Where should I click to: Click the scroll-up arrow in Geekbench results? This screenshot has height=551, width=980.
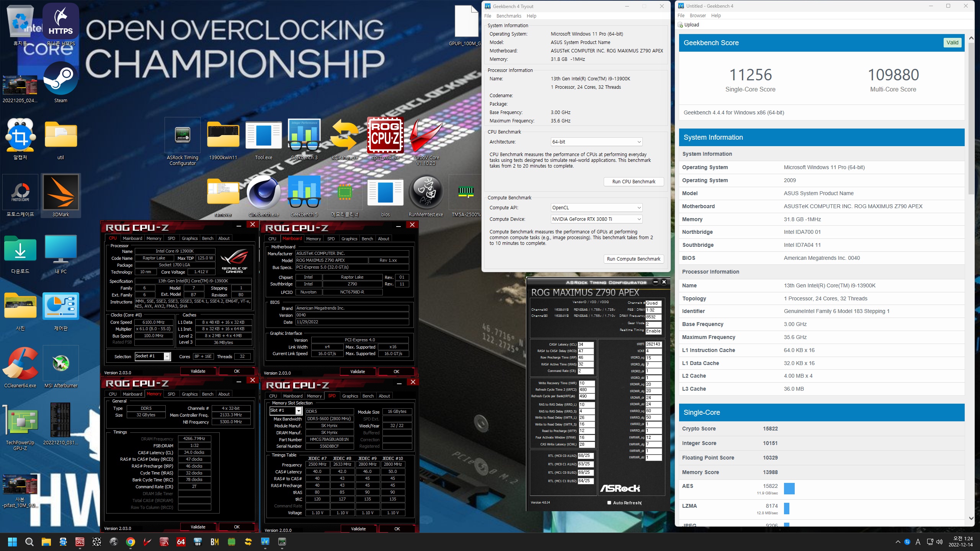971,38
